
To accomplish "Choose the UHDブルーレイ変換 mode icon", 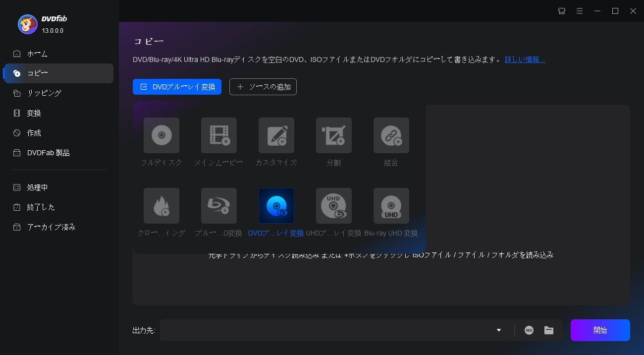I will coord(334,206).
